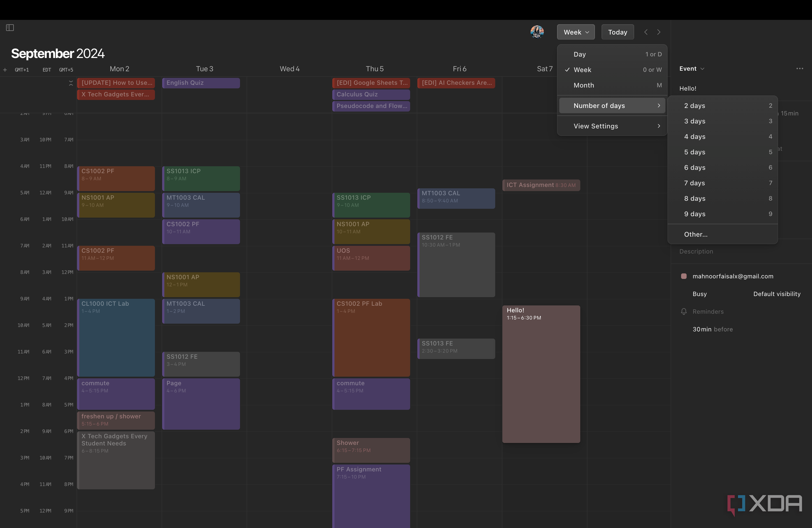Screen dimensions: 812x528
Task: Click the calendar color swatch by email
Action: pos(684,276)
